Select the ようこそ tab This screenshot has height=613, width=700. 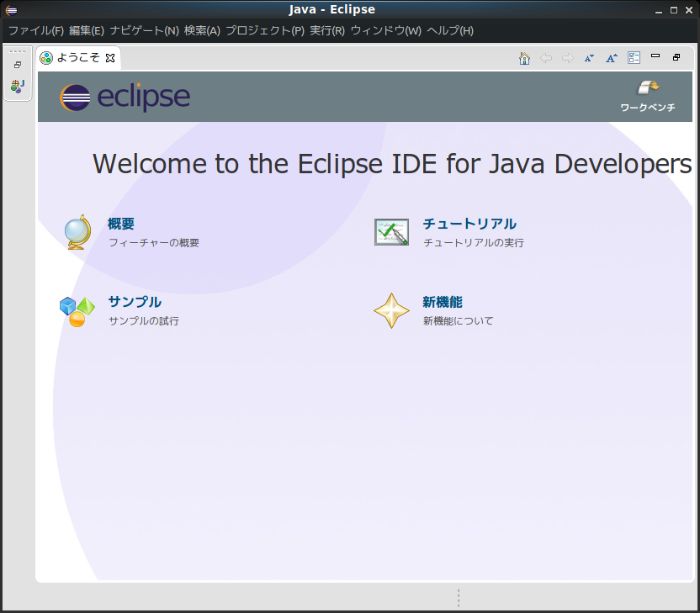[78, 57]
